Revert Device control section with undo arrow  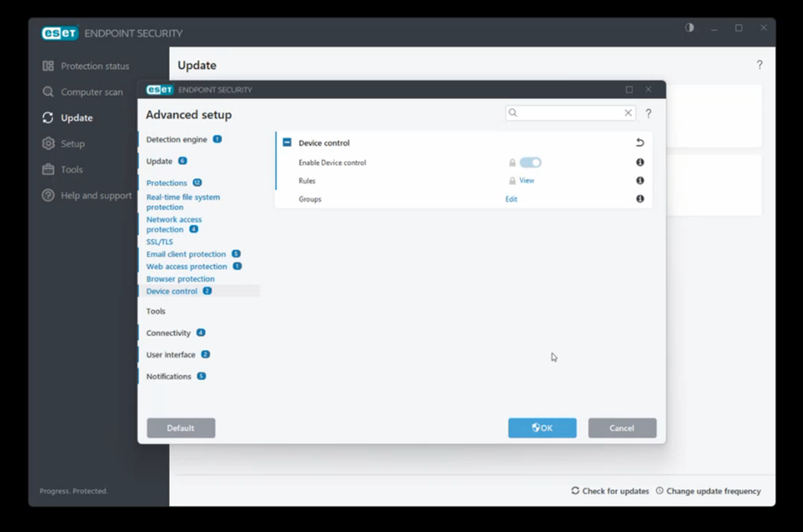pos(640,143)
